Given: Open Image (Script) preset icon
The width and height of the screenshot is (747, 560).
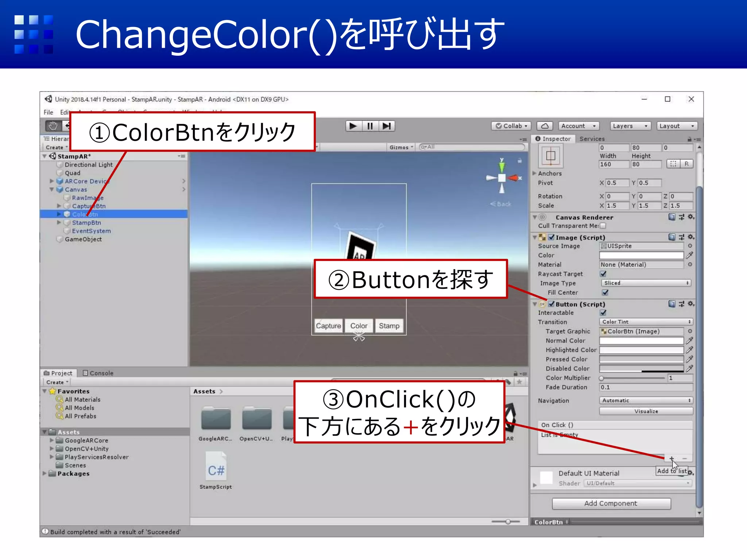Looking at the screenshot, I should click(x=681, y=237).
